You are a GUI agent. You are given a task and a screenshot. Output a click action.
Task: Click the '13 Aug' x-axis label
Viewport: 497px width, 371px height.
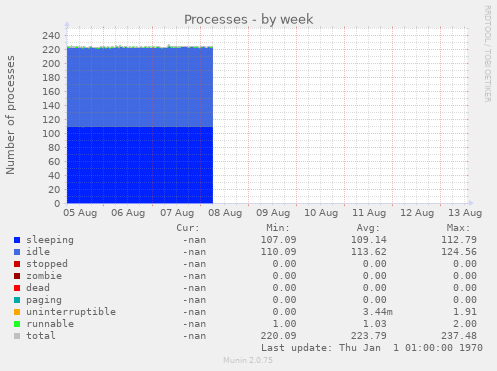(x=465, y=213)
